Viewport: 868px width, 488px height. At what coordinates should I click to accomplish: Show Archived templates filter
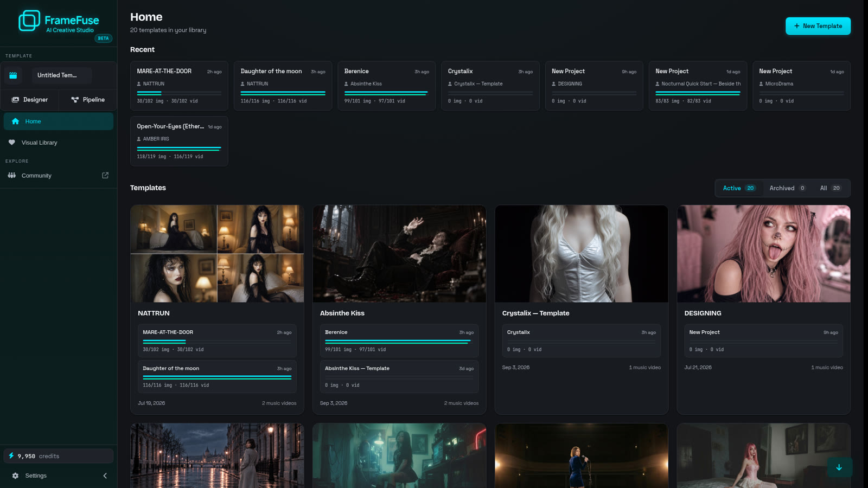pos(788,188)
